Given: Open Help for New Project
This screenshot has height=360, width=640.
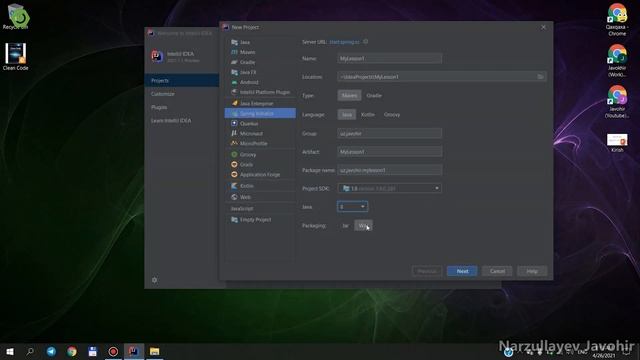Looking at the screenshot, I should coord(532,271).
